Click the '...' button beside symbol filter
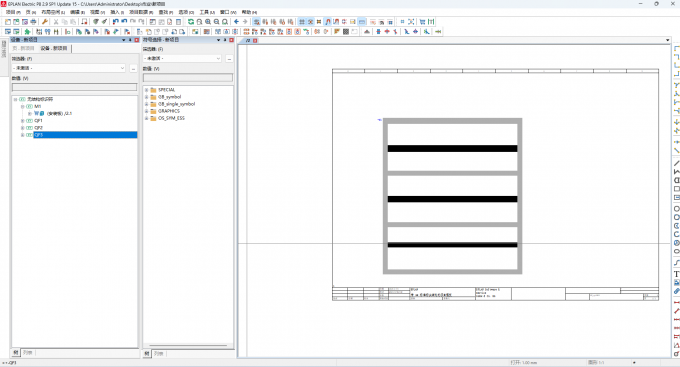 click(x=229, y=58)
